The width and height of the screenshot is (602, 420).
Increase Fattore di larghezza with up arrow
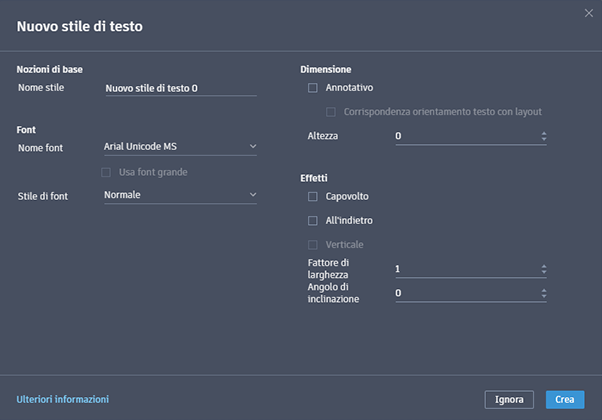[544, 265]
